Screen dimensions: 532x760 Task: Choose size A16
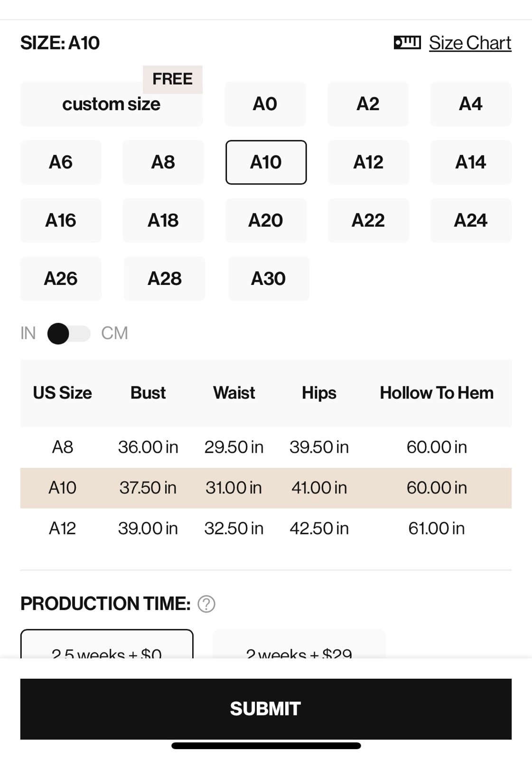click(x=61, y=220)
